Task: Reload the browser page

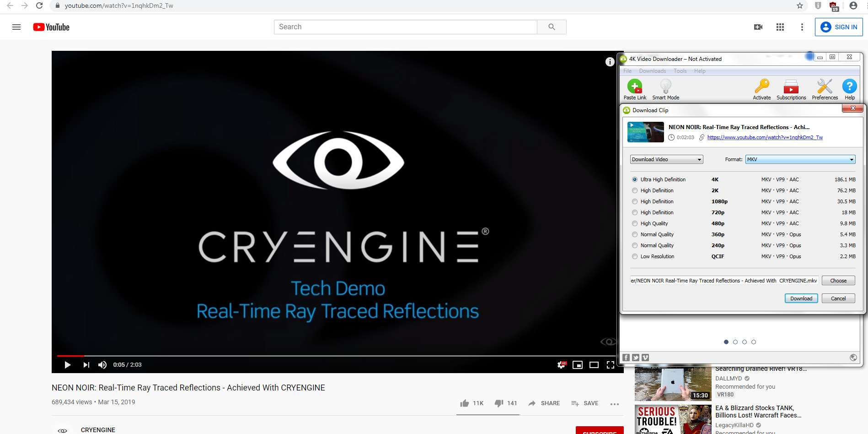Action: point(39,5)
